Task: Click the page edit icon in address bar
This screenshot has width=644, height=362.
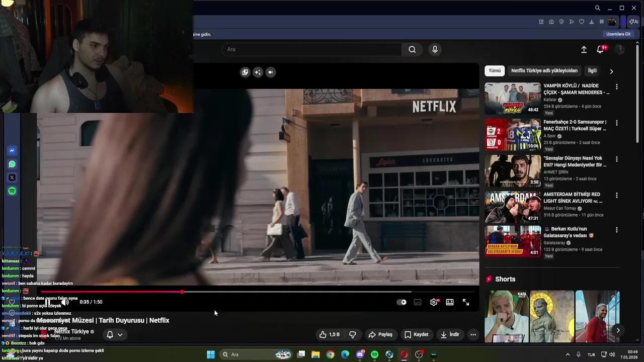Action: (x=541, y=22)
